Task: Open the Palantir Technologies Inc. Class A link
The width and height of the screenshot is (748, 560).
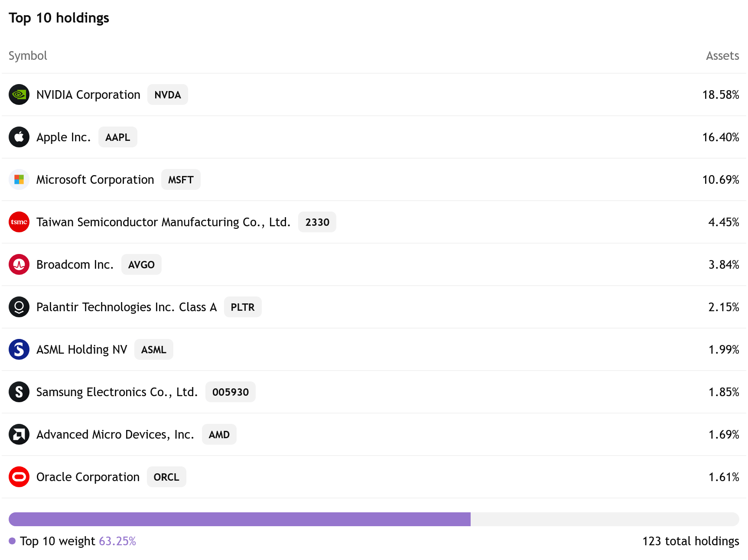Action: 126,307
